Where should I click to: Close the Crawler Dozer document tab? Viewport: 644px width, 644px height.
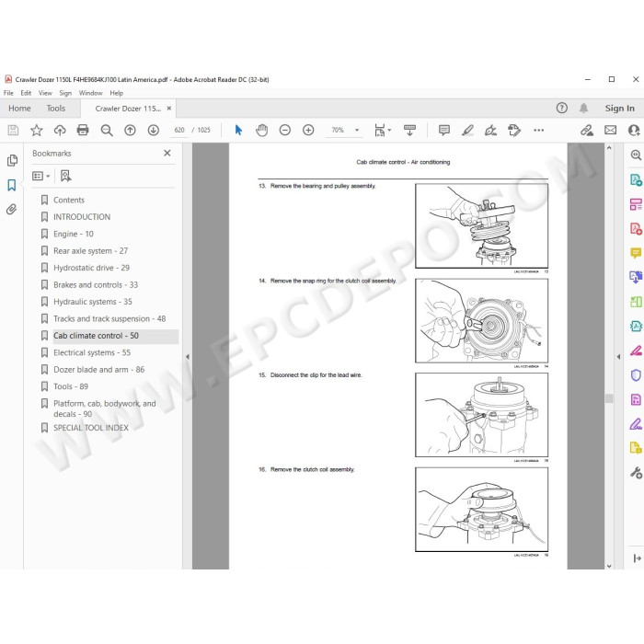[168, 109]
